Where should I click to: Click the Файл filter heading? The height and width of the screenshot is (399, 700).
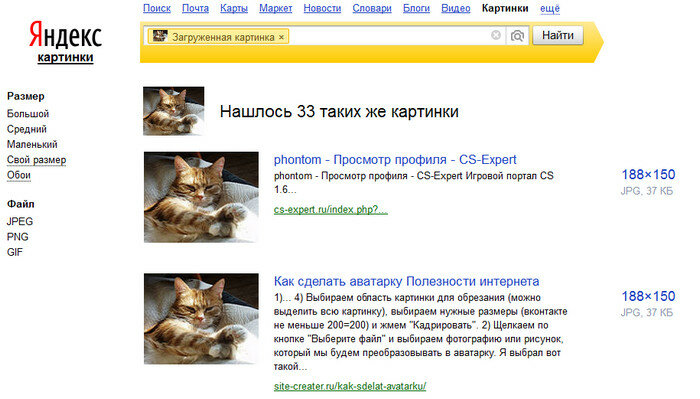pyautogui.click(x=21, y=204)
